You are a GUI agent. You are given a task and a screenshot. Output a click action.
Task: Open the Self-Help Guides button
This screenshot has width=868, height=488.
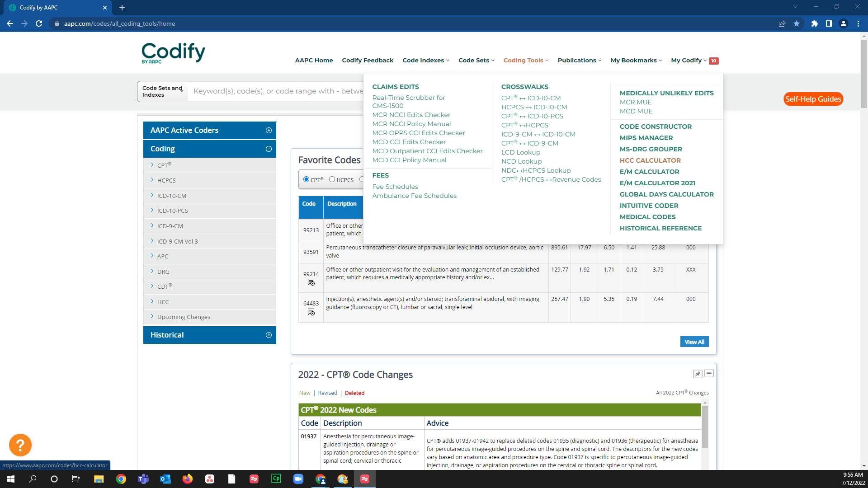(x=813, y=99)
